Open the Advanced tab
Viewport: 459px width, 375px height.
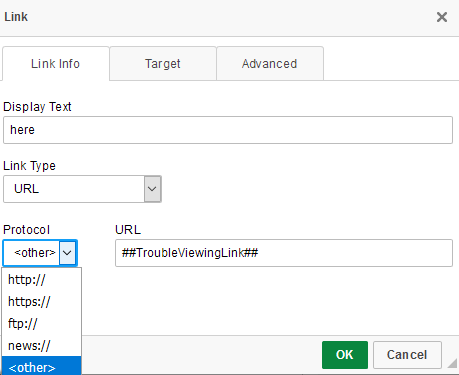point(270,63)
